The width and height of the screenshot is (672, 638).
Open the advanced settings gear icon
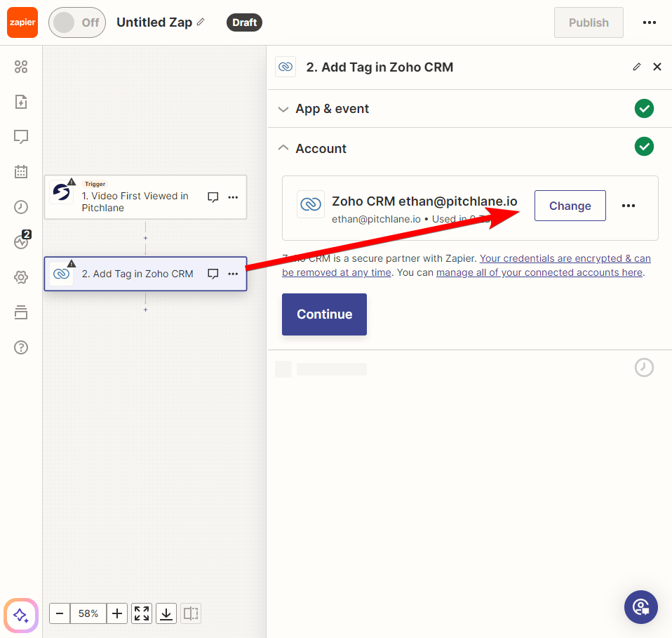tap(21, 277)
